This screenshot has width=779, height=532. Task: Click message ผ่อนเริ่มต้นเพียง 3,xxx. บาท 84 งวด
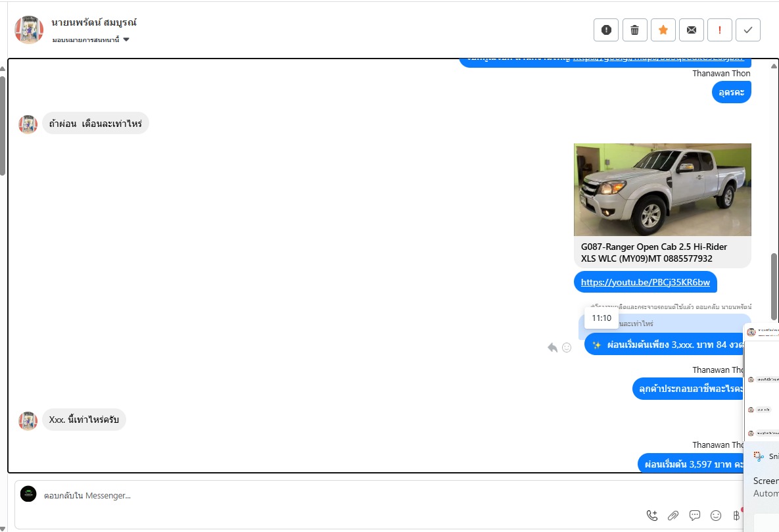pyautogui.click(x=664, y=345)
